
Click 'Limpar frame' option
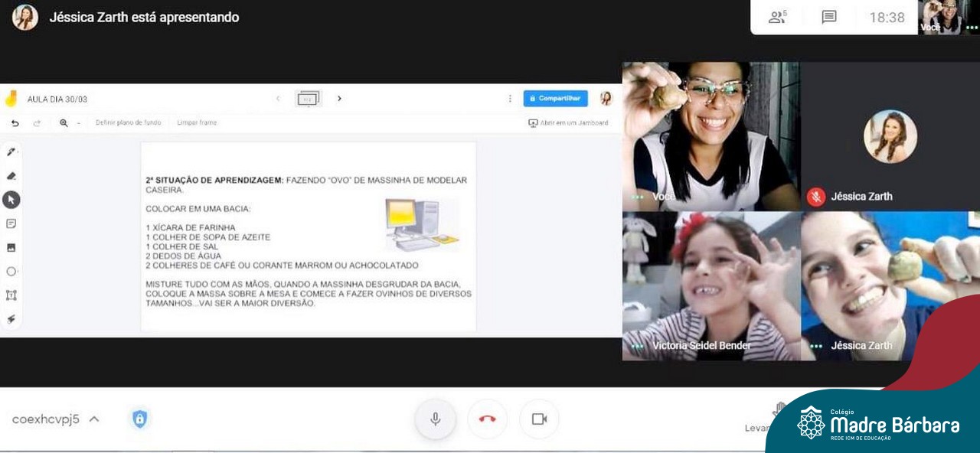pyautogui.click(x=197, y=123)
